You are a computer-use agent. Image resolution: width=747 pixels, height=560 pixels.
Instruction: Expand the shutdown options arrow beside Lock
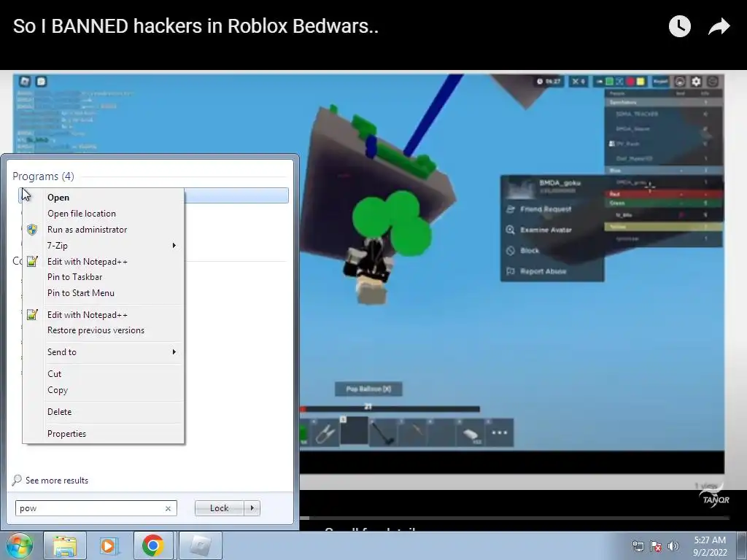click(x=252, y=508)
